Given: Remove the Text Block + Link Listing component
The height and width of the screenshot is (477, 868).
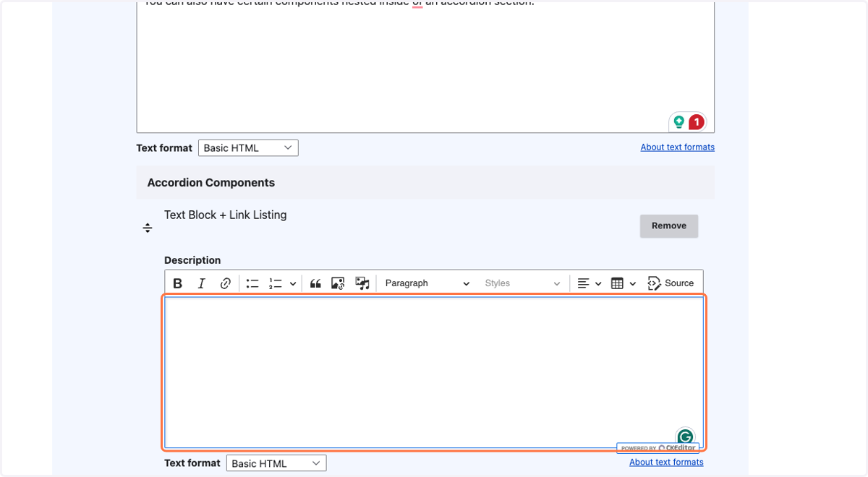Looking at the screenshot, I should point(669,225).
